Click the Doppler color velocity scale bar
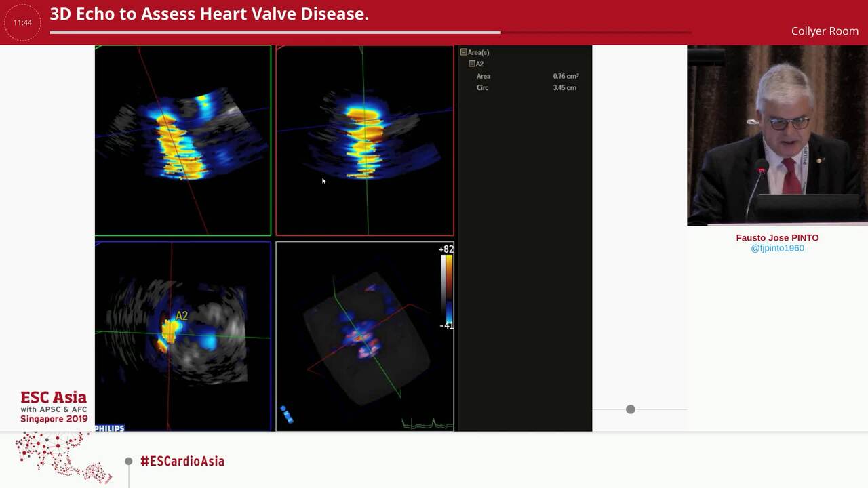The width and height of the screenshot is (868, 488). click(x=446, y=288)
